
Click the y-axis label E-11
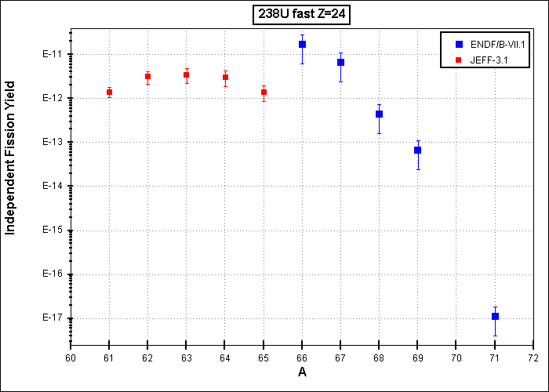pyautogui.click(x=53, y=54)
